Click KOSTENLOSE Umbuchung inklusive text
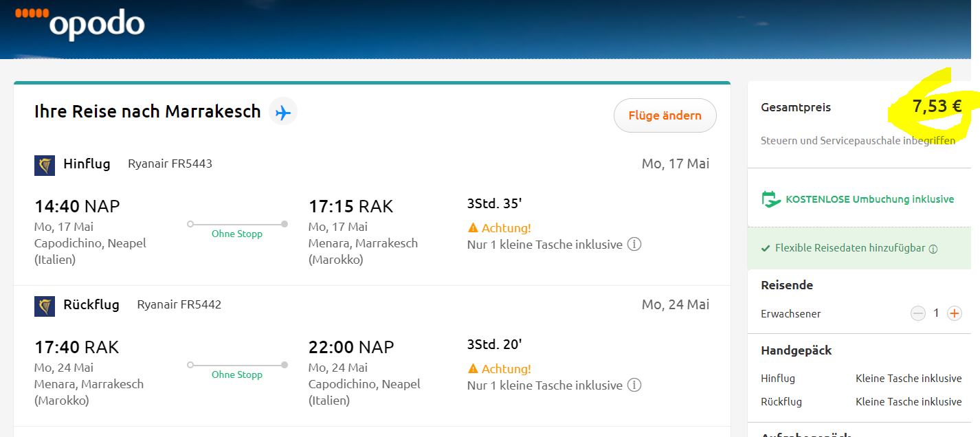Viewport: 980px width, 437px height. (869, 199)
